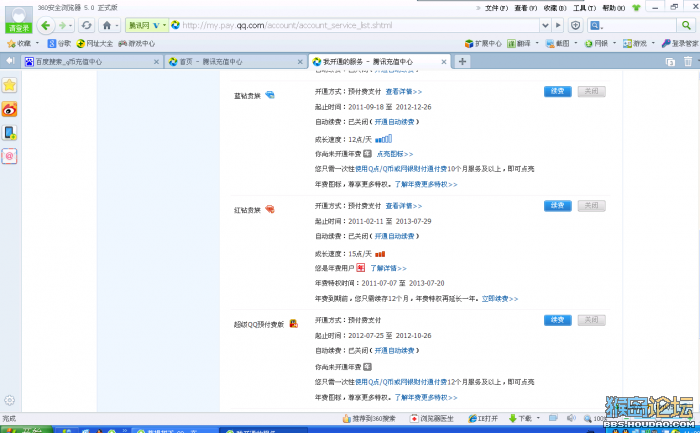Click the browser back arrow button
Image resolution: width=700 pixels, height=433 pixels.
pyautogui.click(x=46, y=25)
